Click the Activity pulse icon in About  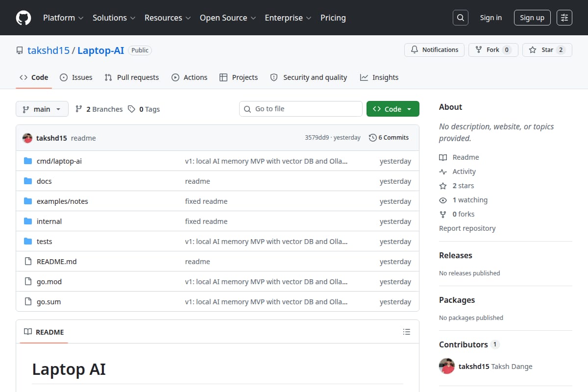click(443, 171)
